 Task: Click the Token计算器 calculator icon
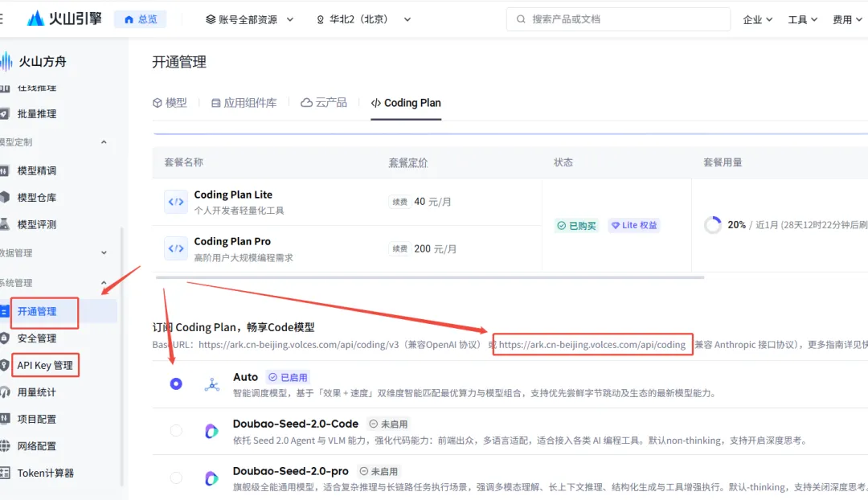click(5, 473)
